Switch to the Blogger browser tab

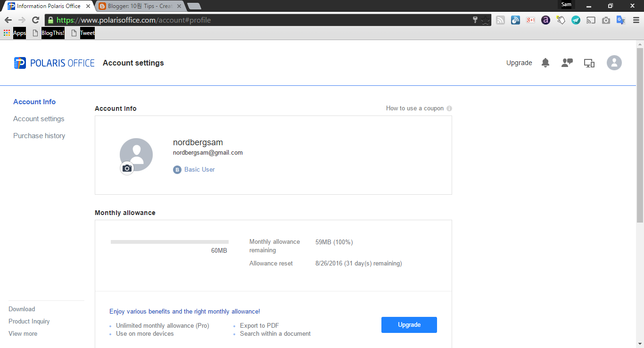point(137,6)
